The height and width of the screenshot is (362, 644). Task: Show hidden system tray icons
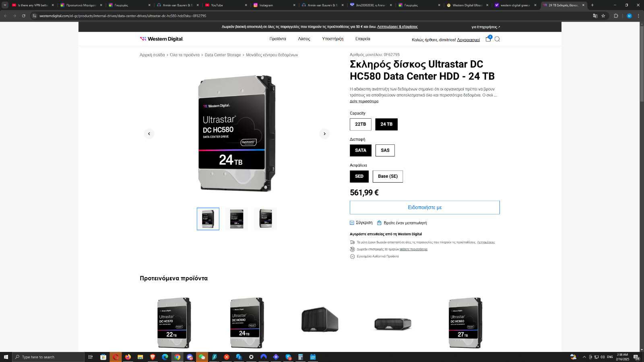point(584,357)
